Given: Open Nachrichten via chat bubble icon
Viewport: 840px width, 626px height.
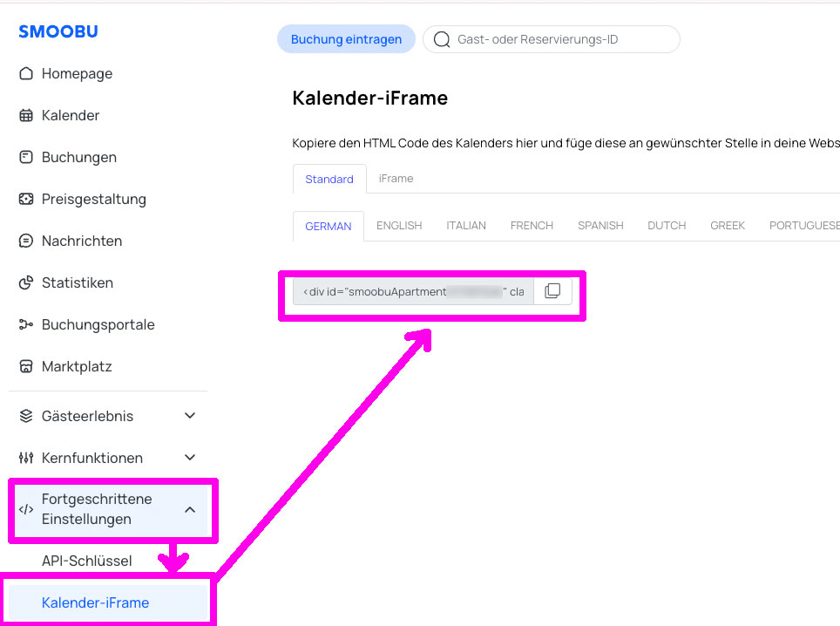Looking at the screenshot, I should pyautogui.click(x=26, y=242).
